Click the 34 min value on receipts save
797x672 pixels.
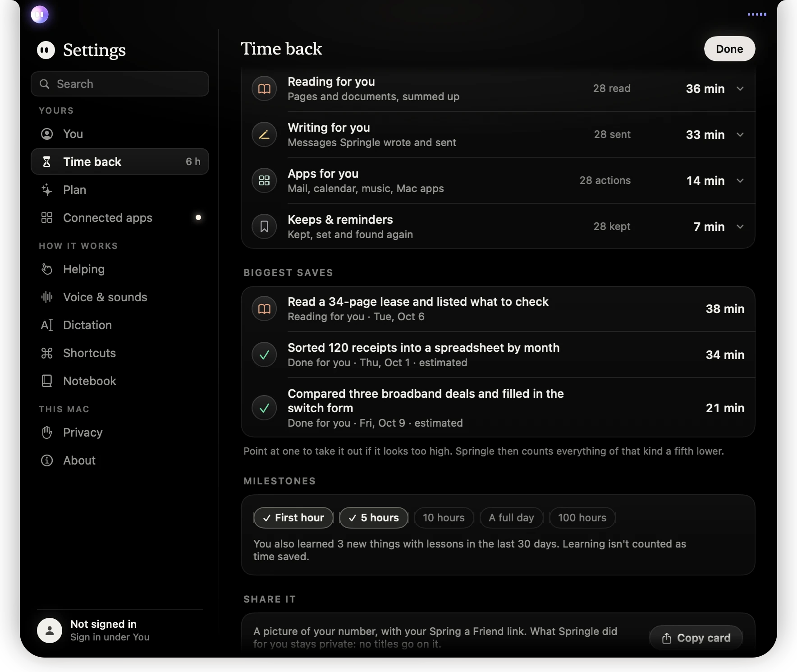click(x=725, y=355)
